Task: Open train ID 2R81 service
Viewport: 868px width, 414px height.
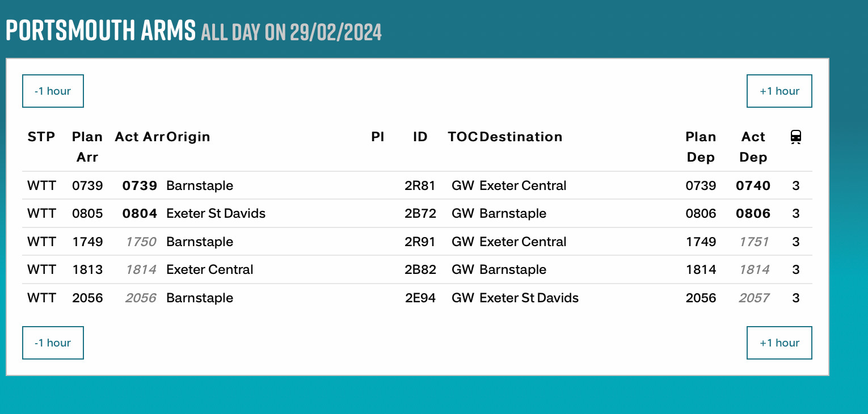Action: click(420, 185)
